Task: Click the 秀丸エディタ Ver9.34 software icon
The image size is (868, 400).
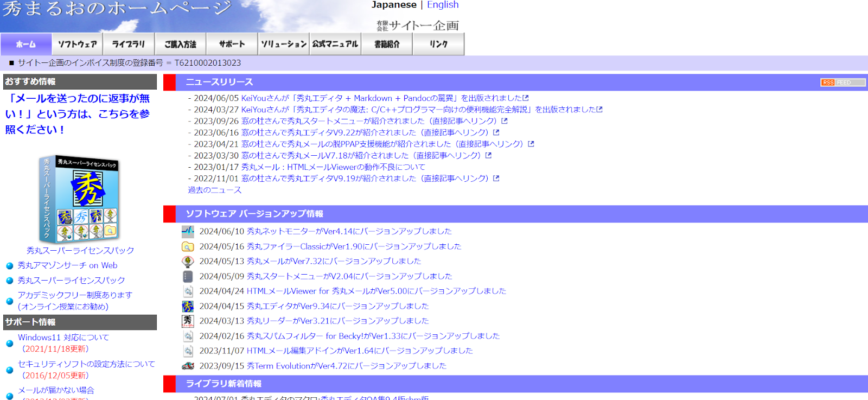Action: 188,306
